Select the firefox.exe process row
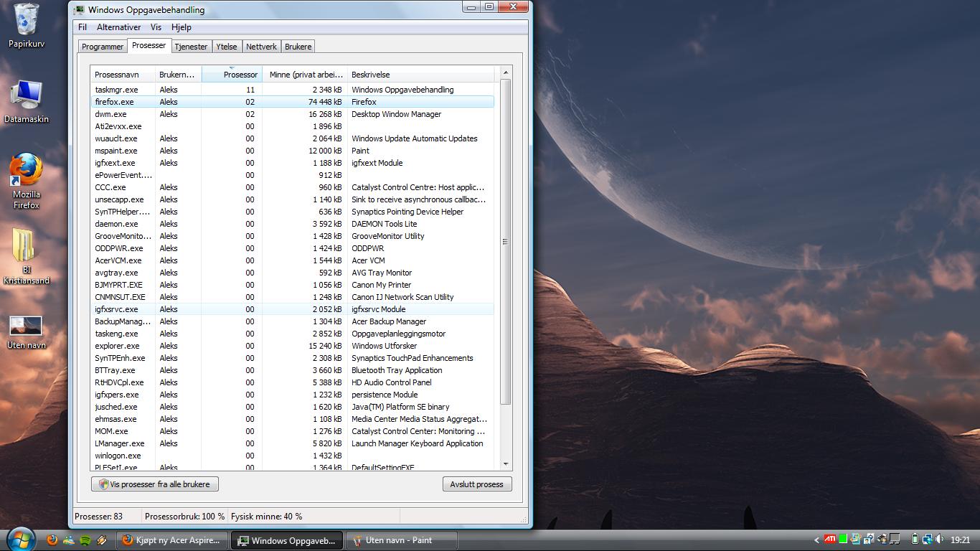Image resolution: width=980 pixels, height=551 pixels. coord(293,102)
